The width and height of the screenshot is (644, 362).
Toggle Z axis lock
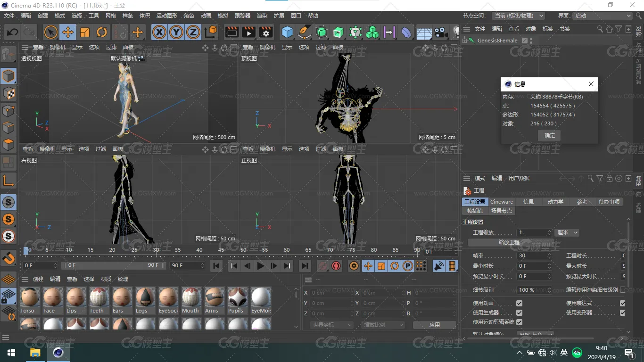pyautogui.click(x=193, y=32)
